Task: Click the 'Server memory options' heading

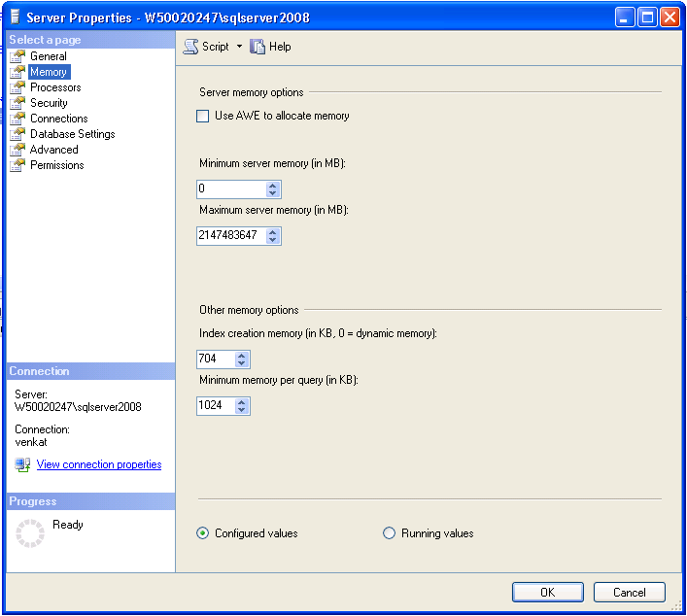Action: [x=252, y=92]
